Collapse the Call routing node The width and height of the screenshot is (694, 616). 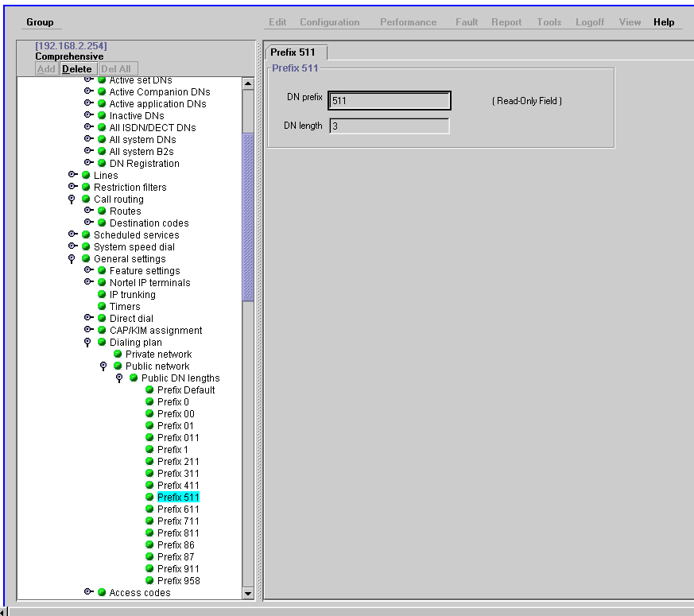click(73, 200)
